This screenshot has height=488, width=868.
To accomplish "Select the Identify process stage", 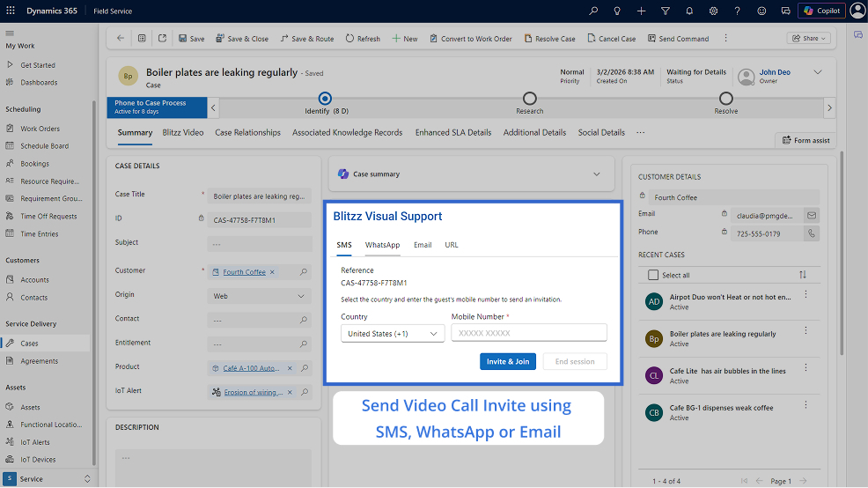I will click(326, 99).
